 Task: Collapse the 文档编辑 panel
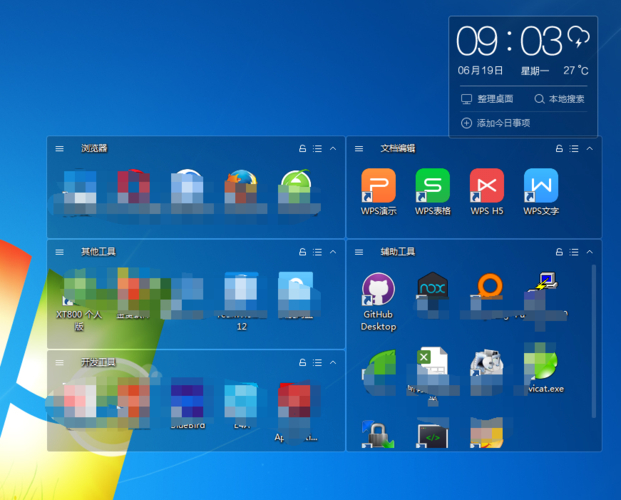(590, 149)
